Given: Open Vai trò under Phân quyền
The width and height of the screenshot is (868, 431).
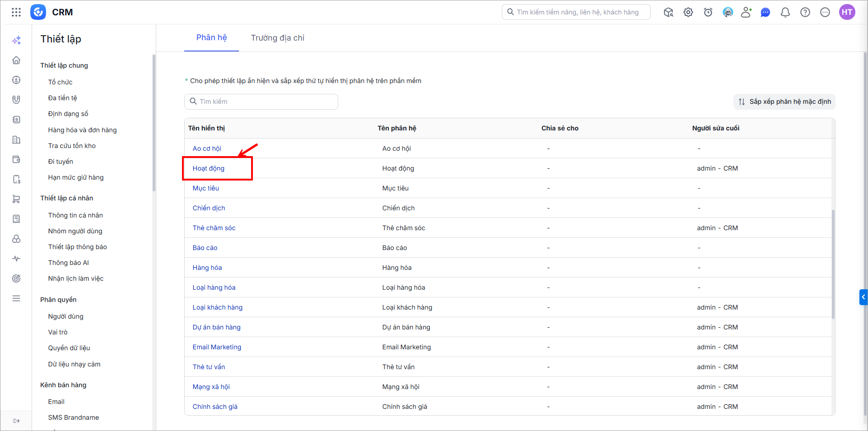Looking at the screenshot, I should point(58,332).
